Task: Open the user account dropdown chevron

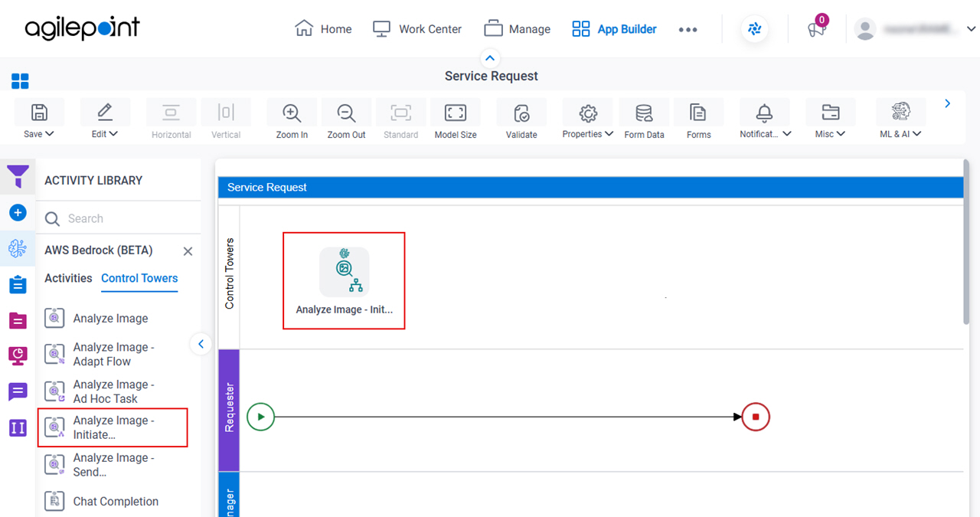Action: [x=972, y=29]
